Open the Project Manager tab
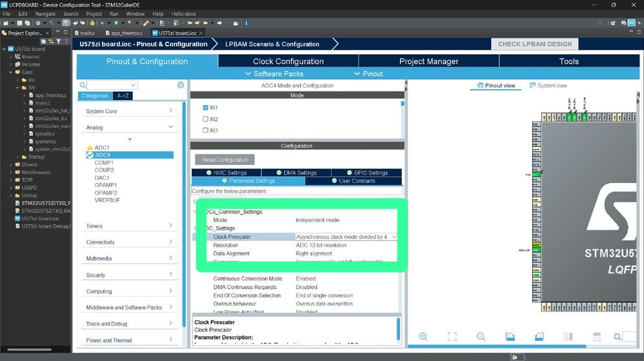 click(x=428, y=61)
